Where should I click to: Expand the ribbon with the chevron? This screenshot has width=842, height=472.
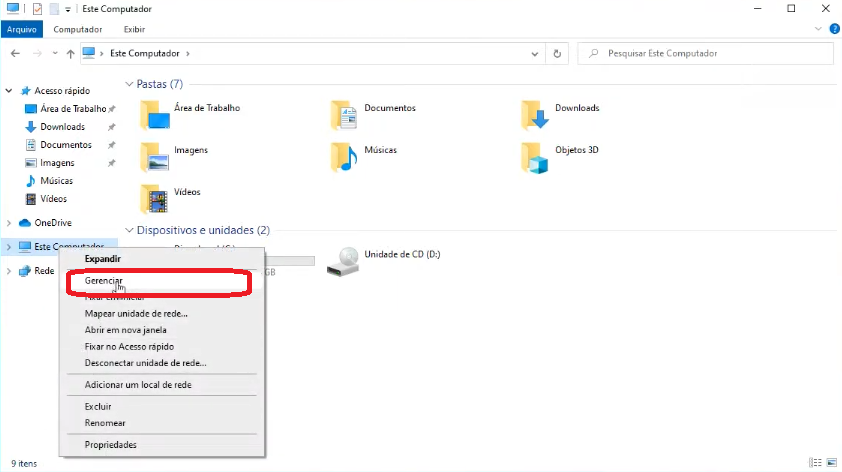tap(818, 29)
